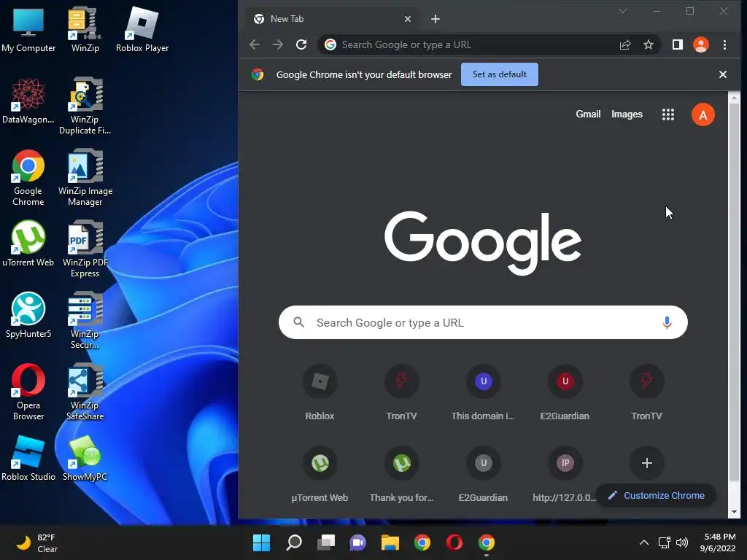Open the This domain i... shortcut tile
The height and width of the screenshot is (560, 747).
[x=483, y=393]
